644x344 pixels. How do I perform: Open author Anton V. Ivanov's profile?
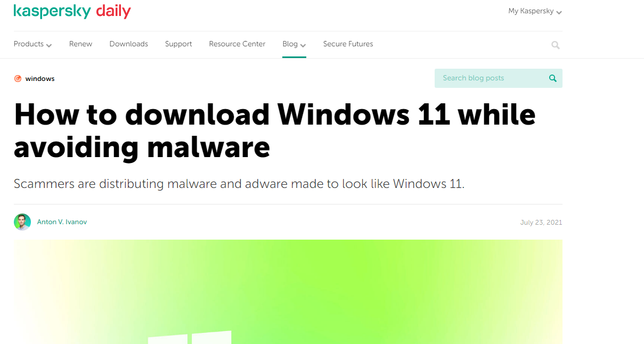[x=62, y=222]
